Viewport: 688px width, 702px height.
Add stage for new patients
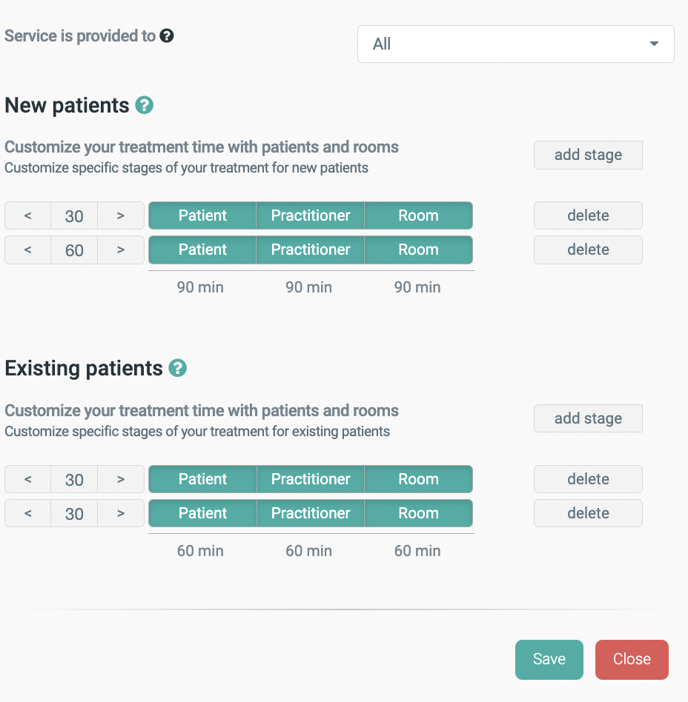tap(588, 155)
